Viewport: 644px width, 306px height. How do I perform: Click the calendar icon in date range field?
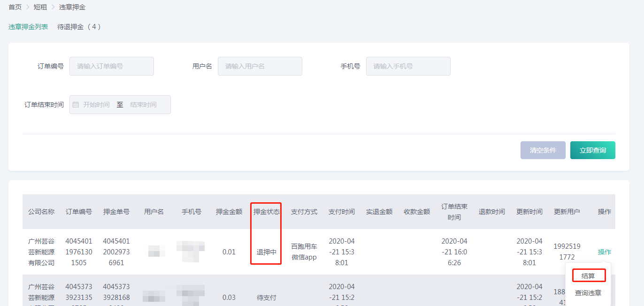click(x=76, y=105)
